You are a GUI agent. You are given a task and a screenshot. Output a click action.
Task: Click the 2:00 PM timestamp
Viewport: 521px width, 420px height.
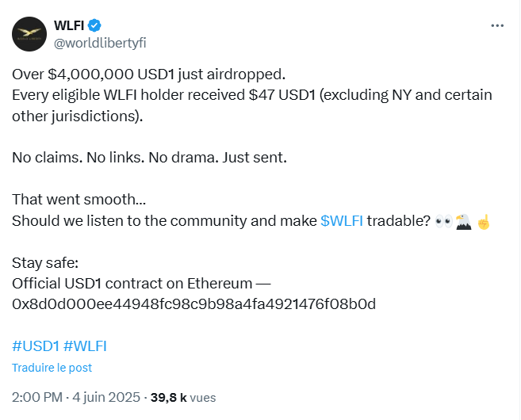[37, 397]
